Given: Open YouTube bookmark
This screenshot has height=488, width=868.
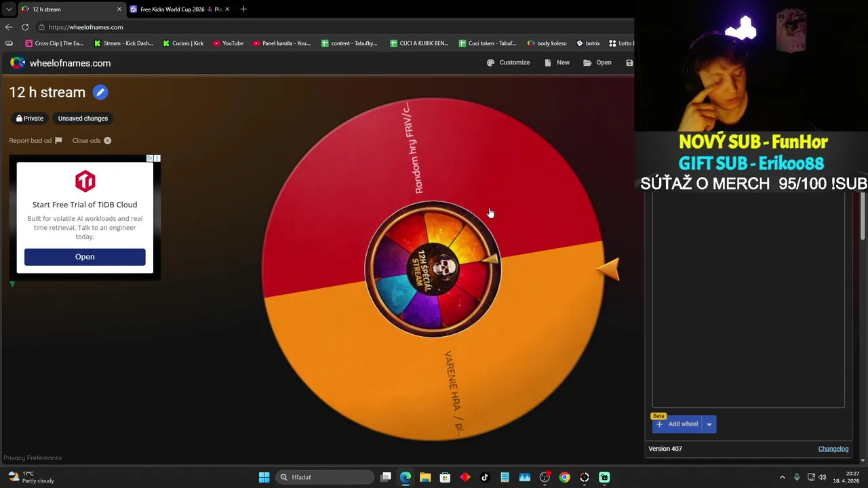Looking at the screenshot, I should [228, 43].
